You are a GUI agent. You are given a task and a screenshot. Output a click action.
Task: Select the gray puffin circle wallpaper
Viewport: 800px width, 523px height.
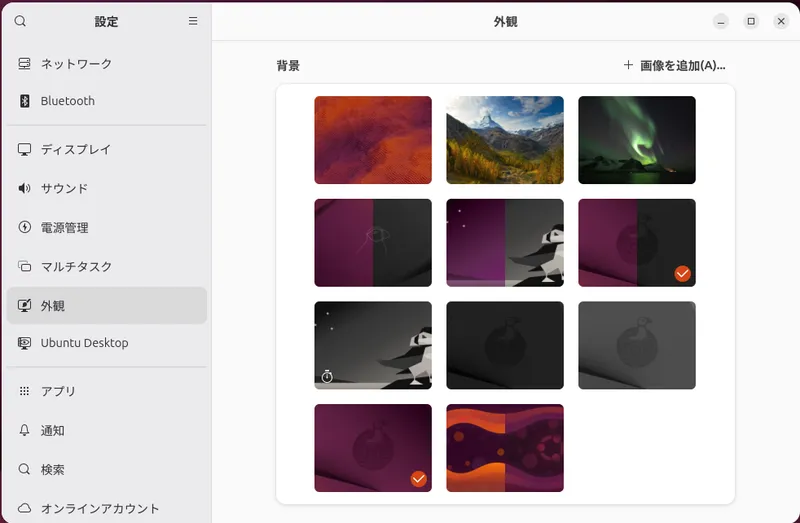click(x=637, y=345)
